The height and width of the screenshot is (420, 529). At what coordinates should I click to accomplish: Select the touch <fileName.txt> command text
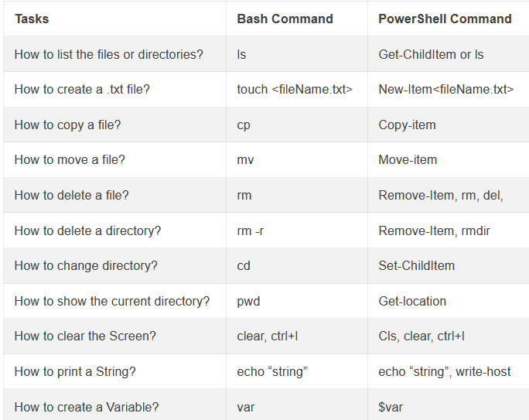point(295,90)
